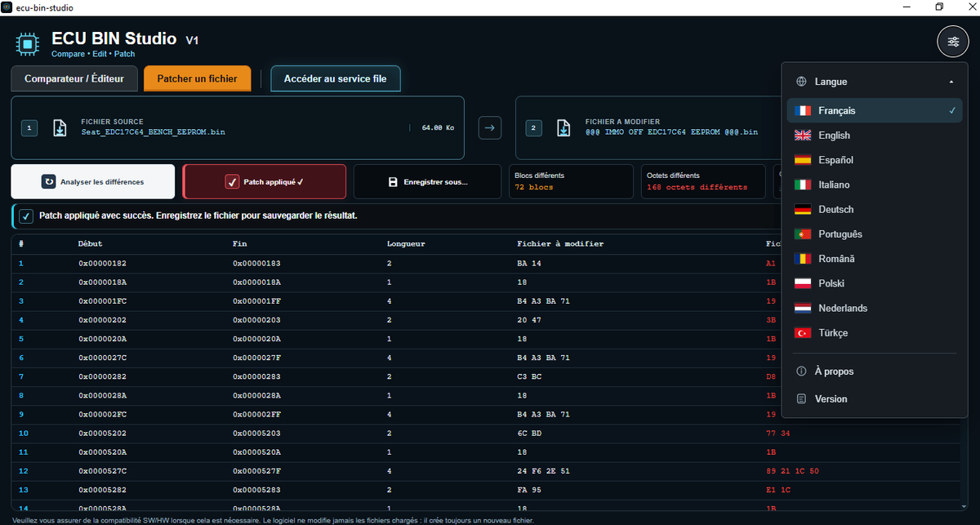Screen dimensions: 980x525
Task: Click the source file download icon
Action: click(60, 128)
